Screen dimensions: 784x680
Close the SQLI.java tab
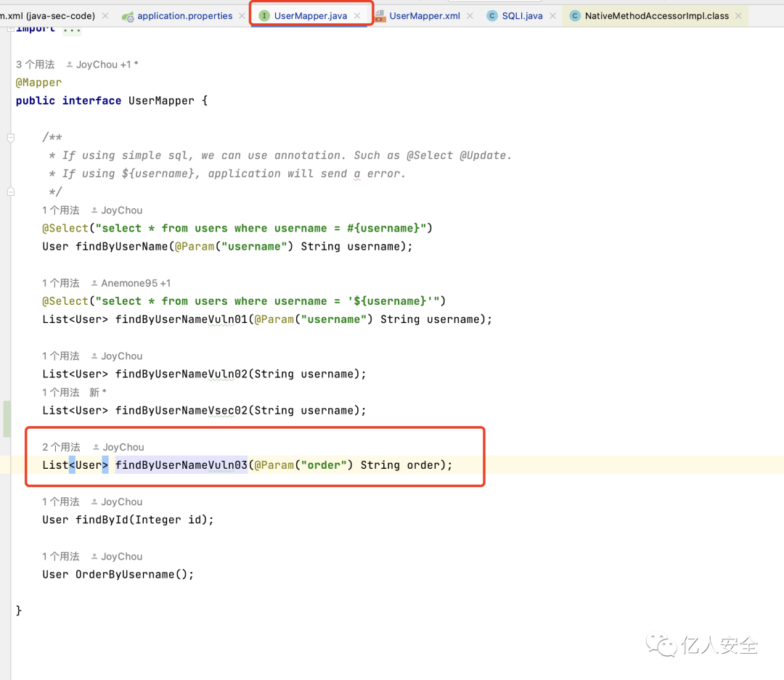[552, 16]
